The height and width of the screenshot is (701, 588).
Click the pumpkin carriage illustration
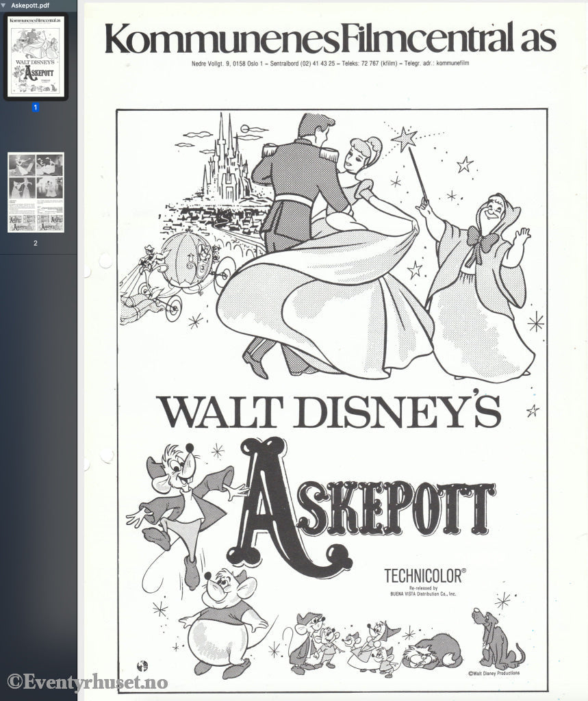click(185, 267)
